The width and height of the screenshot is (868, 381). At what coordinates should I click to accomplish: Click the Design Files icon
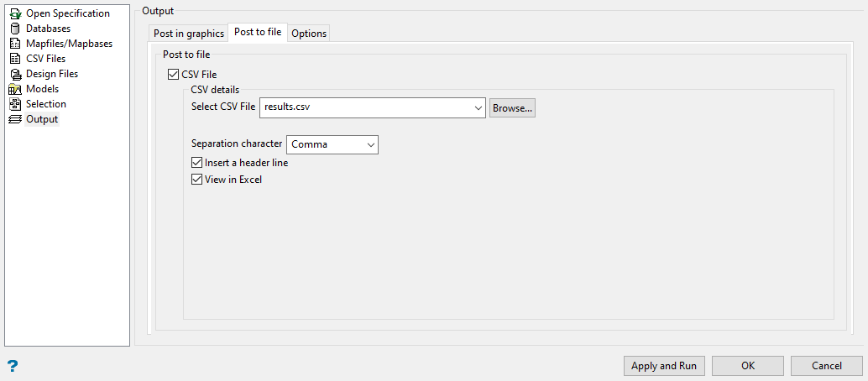(x=14, y=74)
